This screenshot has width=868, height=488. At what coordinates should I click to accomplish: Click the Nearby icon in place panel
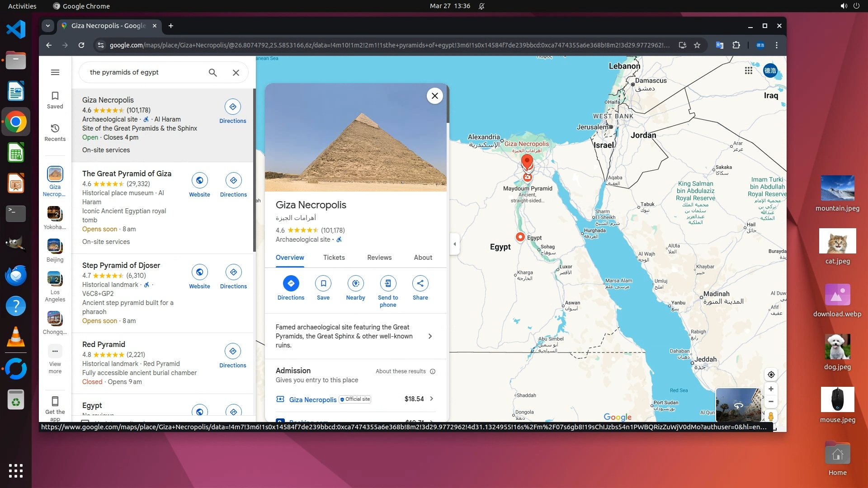pos(355,283)
